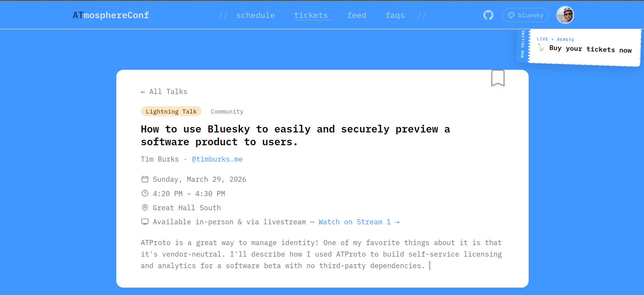The height and width of the screenshot is (295, 644).
Task: Go to the tickets page
Action: [311, 15]
